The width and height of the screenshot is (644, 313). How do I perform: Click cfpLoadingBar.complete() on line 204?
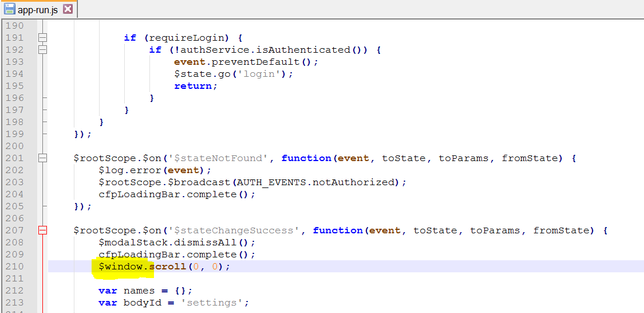177,194
